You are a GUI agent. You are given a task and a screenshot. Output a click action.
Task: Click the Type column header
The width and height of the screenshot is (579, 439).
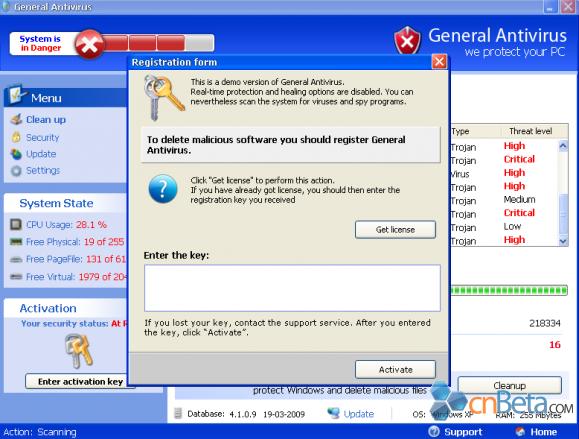click(x=460, y=131)
